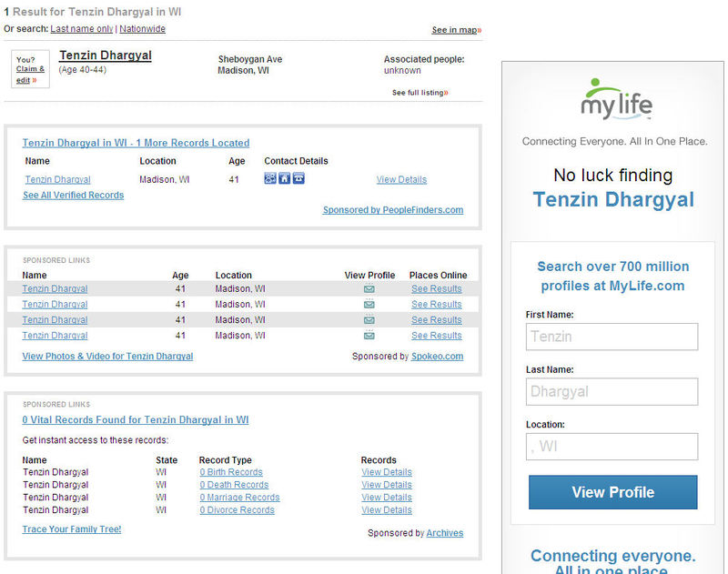This screenshot has width=728, height=574.
Task: Click 'View Details' for Birth Records row
Action: pos(387,472)
